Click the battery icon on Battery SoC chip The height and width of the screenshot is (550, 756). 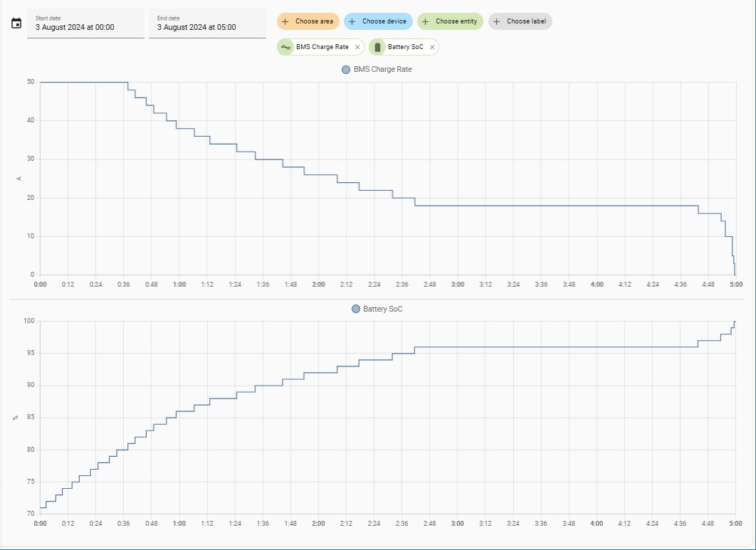coord(378,47)
